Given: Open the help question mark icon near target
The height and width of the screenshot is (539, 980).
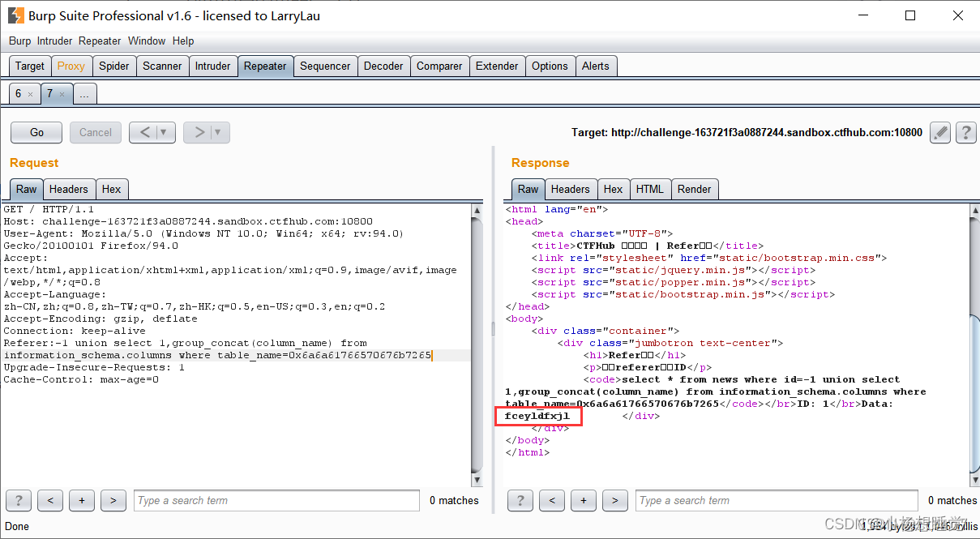Looking at the screenshot, I should pyautogui.click(x=965, y=132).
